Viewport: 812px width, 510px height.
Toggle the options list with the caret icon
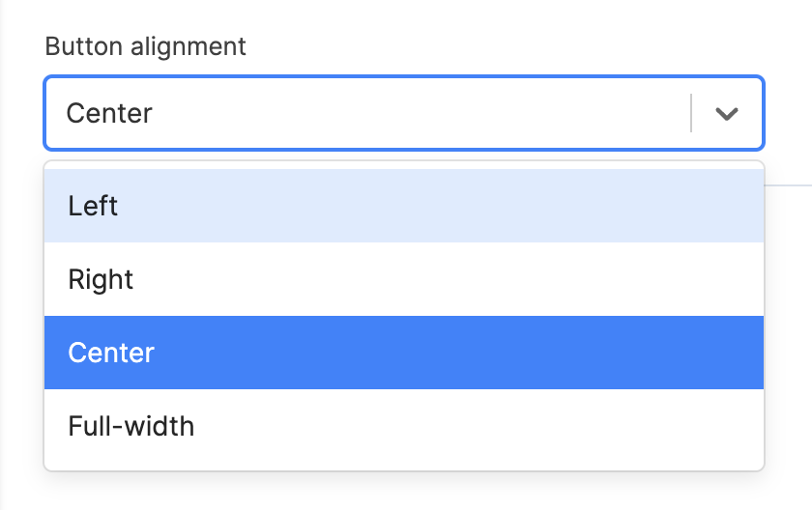(727, 114)
